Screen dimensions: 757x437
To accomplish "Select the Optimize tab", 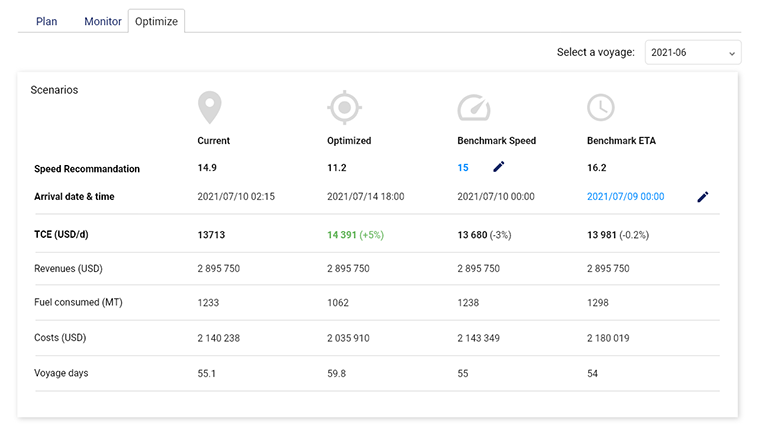I will 156,21.
